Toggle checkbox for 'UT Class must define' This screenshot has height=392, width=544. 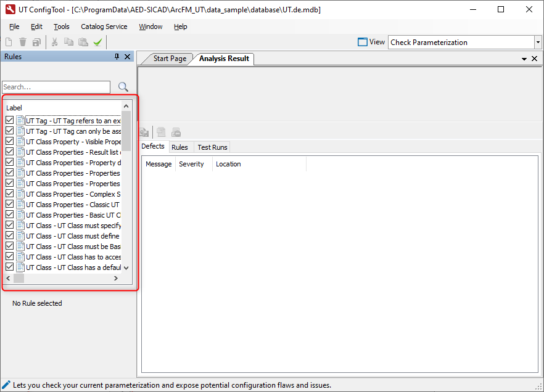[x=10, y=235]
